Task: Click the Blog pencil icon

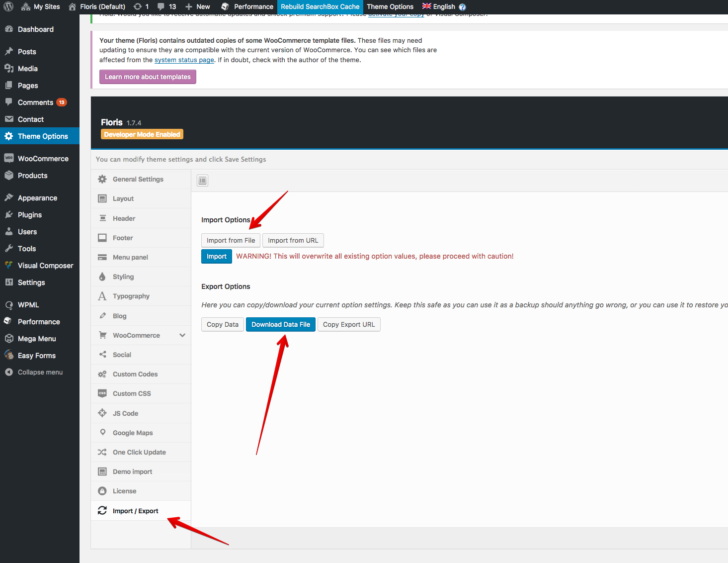Action: [102, 316]
